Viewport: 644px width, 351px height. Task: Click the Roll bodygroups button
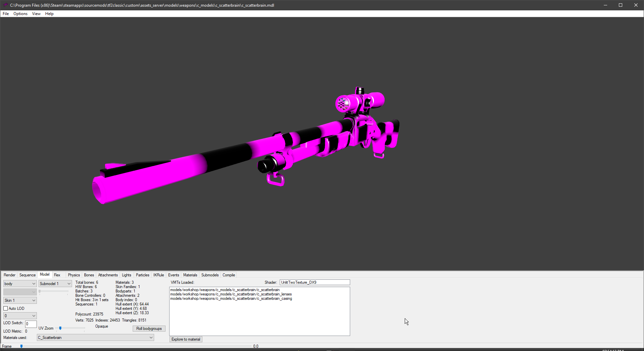(x=149, y=329)
